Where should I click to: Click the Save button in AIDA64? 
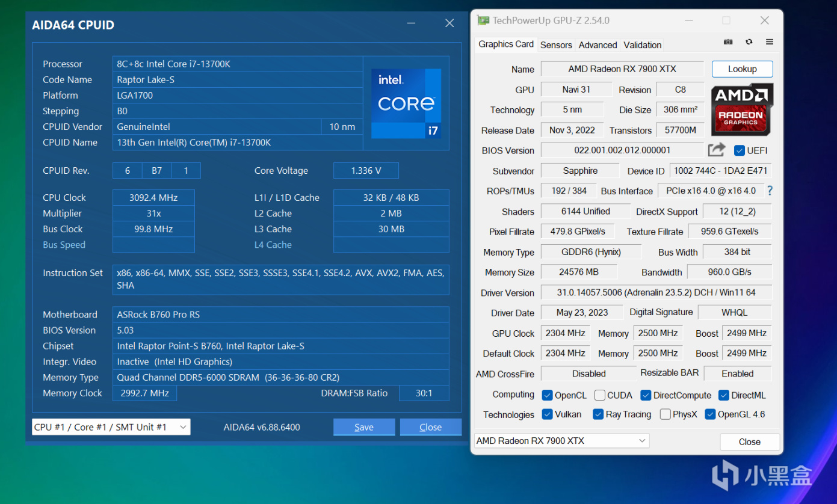click(364, 427)
